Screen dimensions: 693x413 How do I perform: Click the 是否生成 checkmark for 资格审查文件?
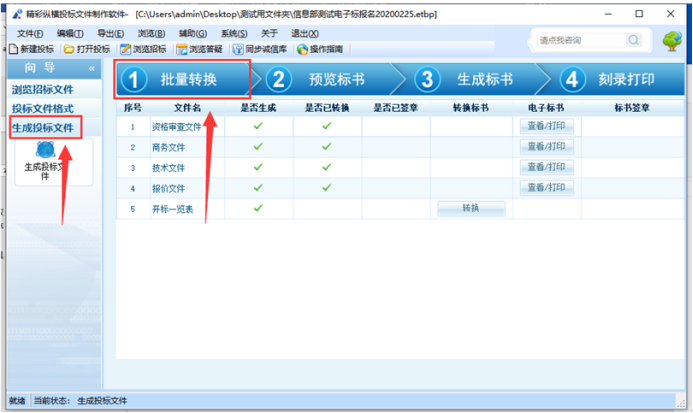click(258, 126)
